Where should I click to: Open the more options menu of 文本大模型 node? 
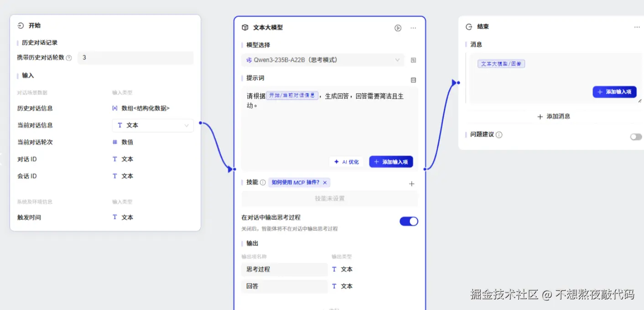(413, 28)
